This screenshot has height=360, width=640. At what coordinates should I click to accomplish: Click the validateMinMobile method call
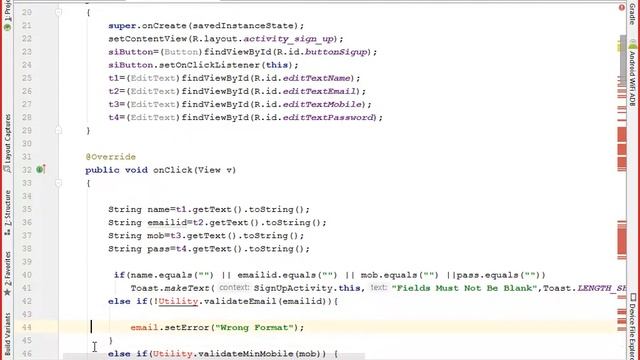click(x=246, y=353)
